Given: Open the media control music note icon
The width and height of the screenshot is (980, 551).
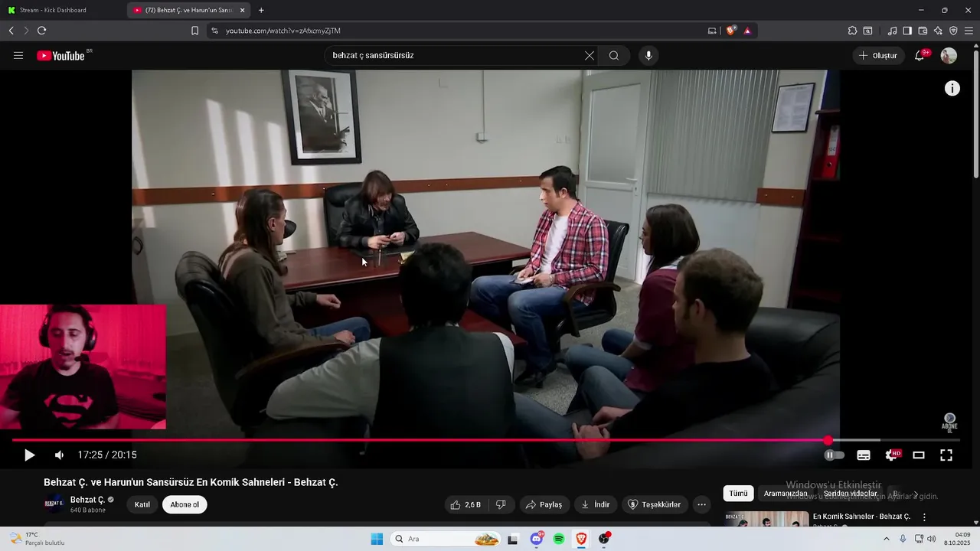Looking at the screenshot, I should point(892,31).
